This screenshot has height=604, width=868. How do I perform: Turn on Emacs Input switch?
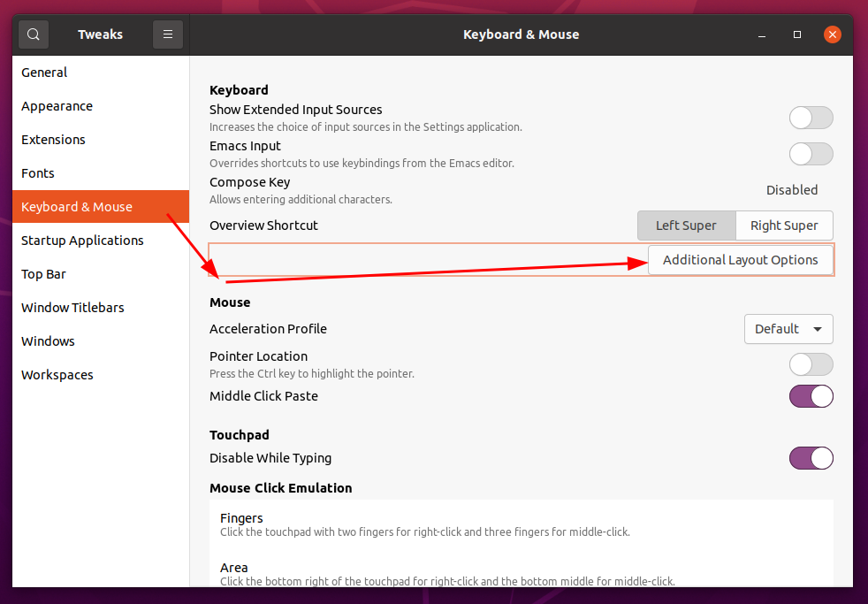[811, 154]
